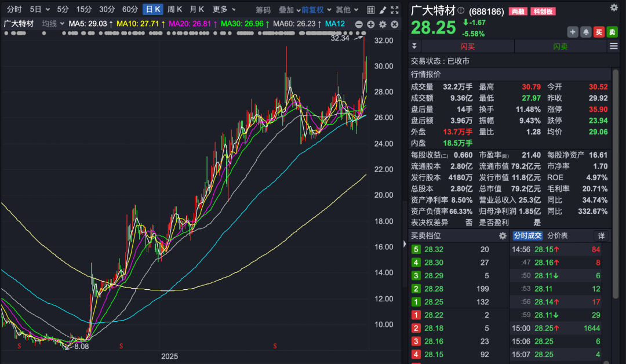Select the 周K weekly candlestick tab

175,10
